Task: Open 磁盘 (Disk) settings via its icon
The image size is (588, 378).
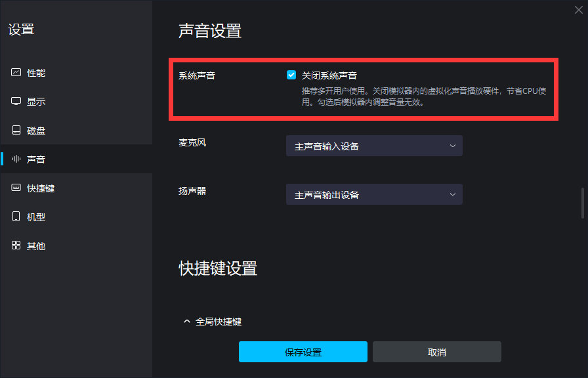Action: [16, 130]
